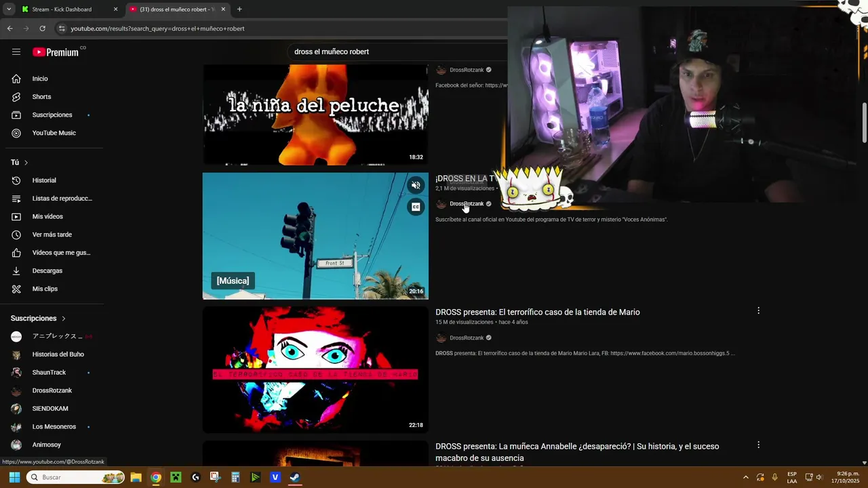Open options for Annabelle video
Image resolution: width=868 pixels, height=488 pixels.
click(x=758, y=445)
